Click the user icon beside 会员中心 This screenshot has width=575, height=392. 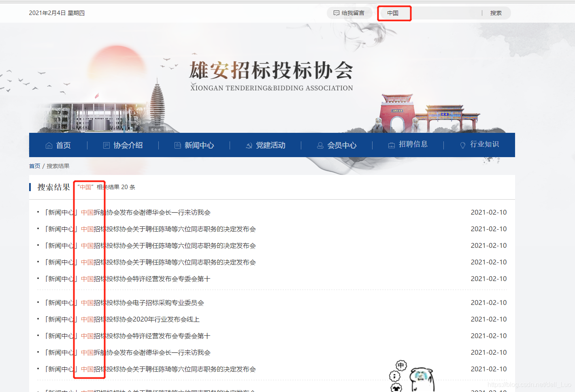click(320, 145)
